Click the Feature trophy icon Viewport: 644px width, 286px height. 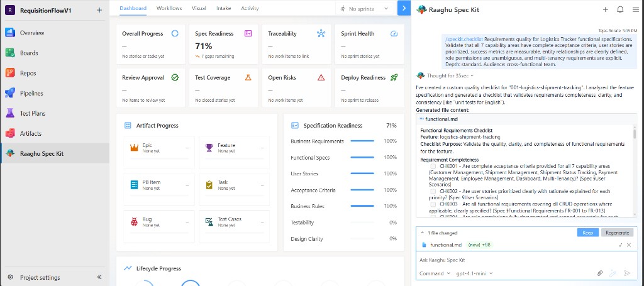(x=209, y=148)
